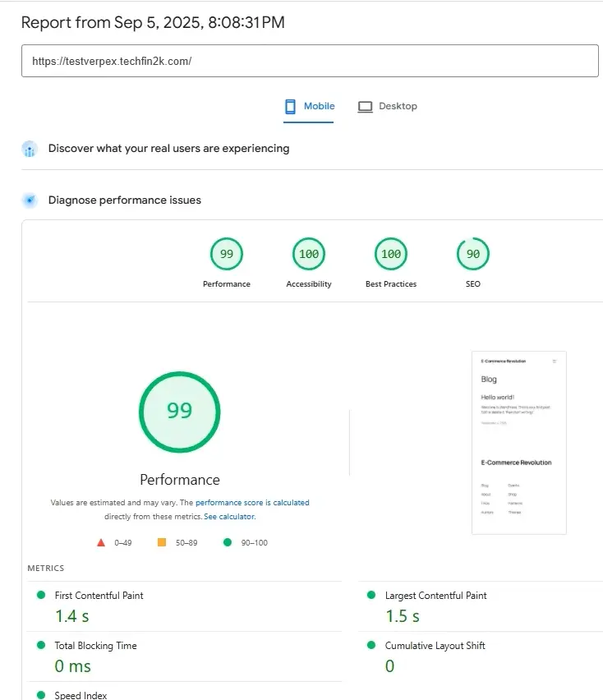This screenshot has width=603, height=700.
Task: Click the Cumulative Layout Shift green dot
Action: [x=371, y=645]
